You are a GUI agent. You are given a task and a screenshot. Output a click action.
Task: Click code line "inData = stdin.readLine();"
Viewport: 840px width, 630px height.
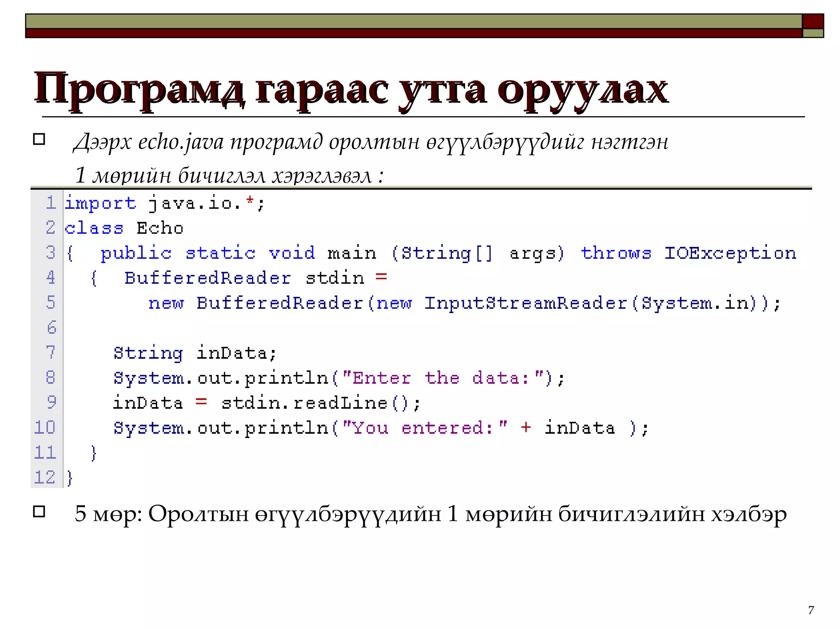267,403
